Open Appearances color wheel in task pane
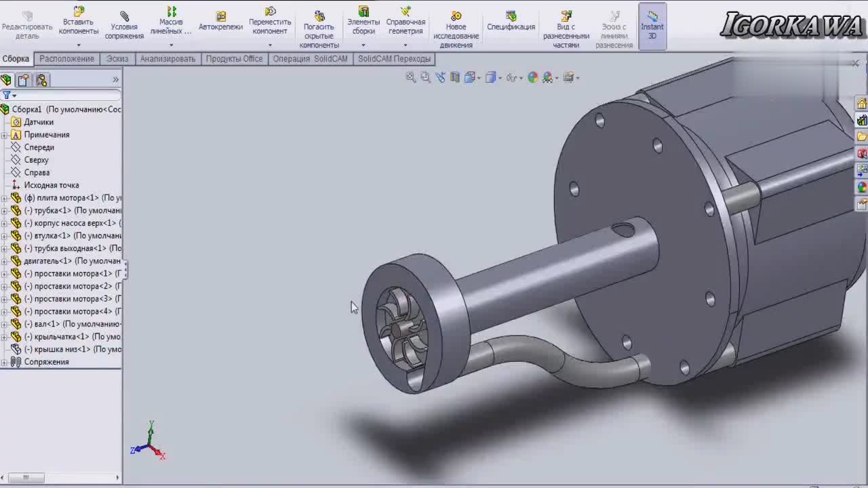This screenshot has width=868, height=488. pos(862,187)
